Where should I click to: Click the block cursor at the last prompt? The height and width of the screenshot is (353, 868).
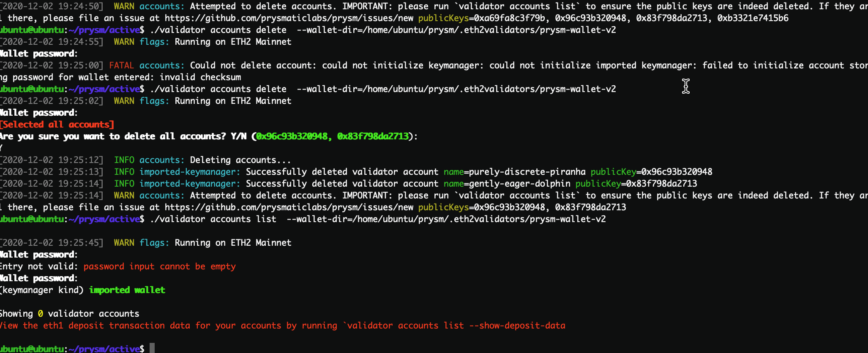[x=152, y=348]
